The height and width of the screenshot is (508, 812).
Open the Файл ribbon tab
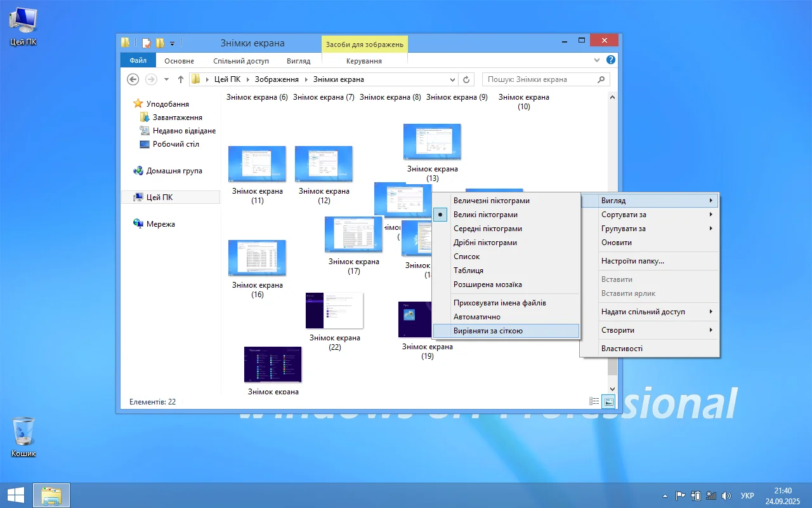coord(138,61)
